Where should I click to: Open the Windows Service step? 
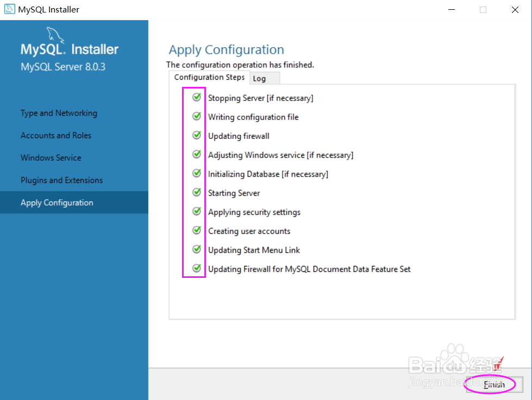tap(51, 157)
